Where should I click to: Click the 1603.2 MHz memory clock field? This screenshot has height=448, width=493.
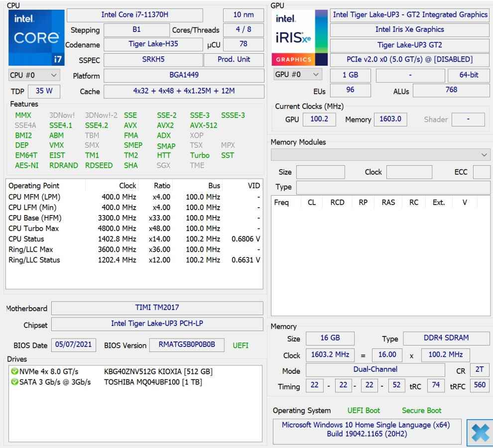[x=330, y=355]
